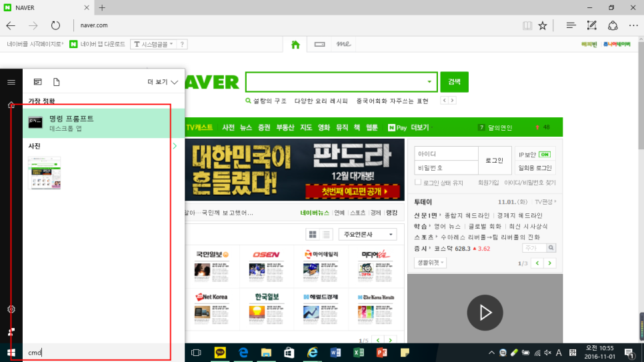
Task: Filter search results by documents icon
Action: coord(56,82)
